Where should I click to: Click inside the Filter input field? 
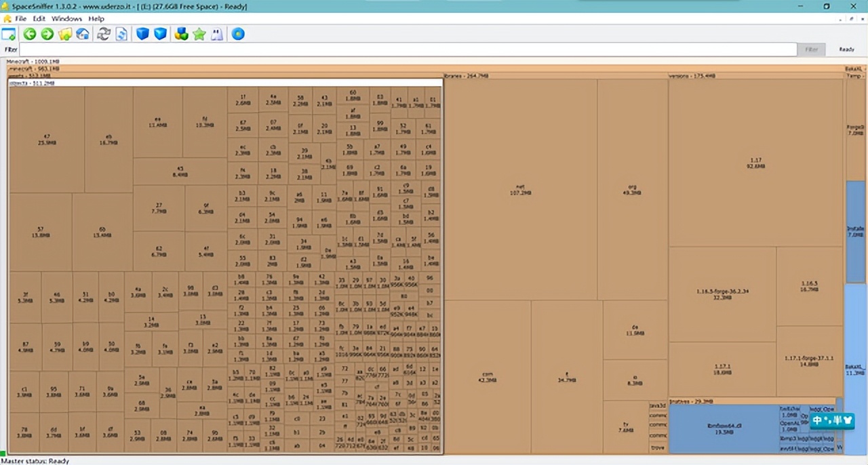[x=407, y=49]
